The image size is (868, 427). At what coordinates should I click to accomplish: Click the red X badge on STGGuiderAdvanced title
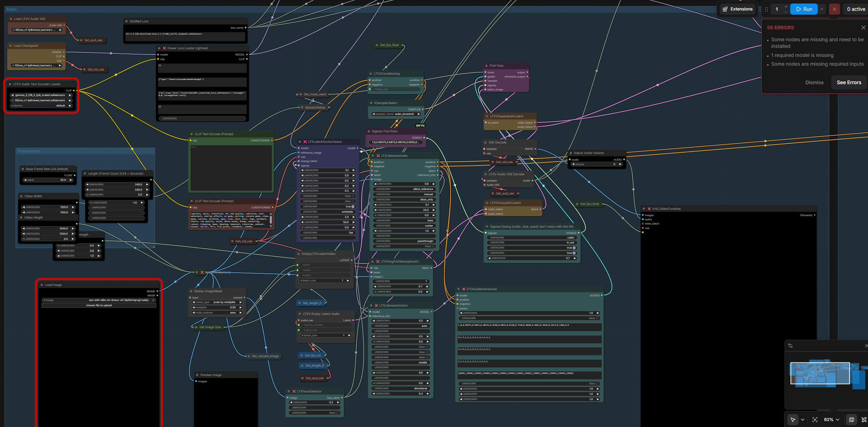click(463, 289)
